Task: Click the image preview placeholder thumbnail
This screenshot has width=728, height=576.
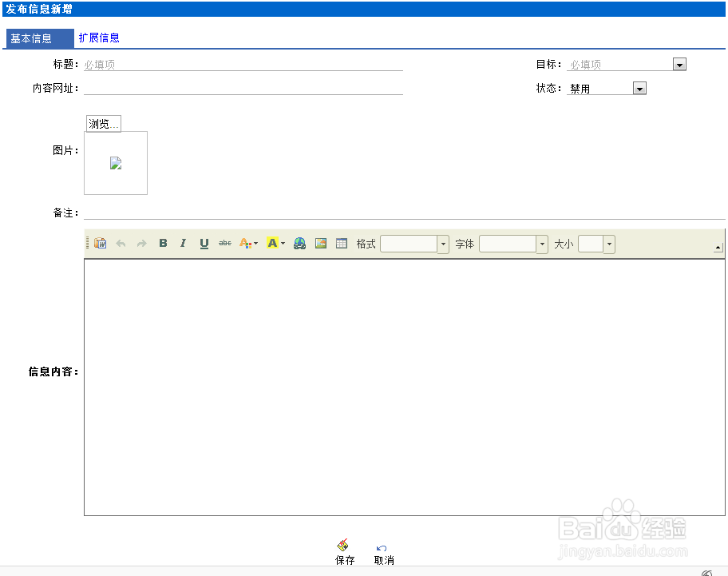Action: (116, 163)
